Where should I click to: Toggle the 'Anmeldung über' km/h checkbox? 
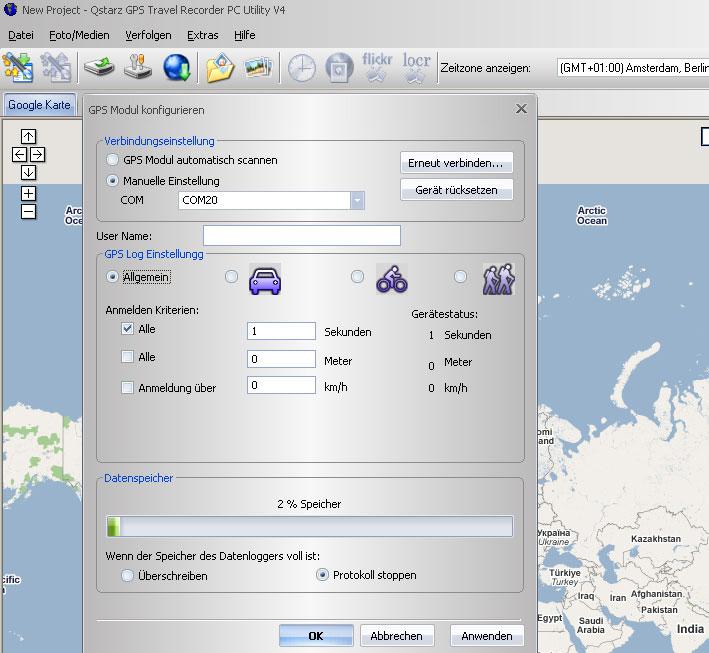coord(127,388)
